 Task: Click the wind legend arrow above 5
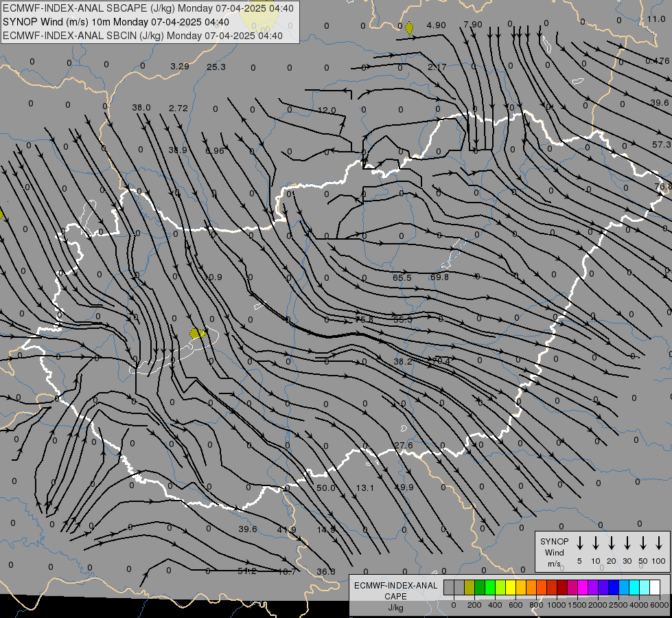[579, 543]
